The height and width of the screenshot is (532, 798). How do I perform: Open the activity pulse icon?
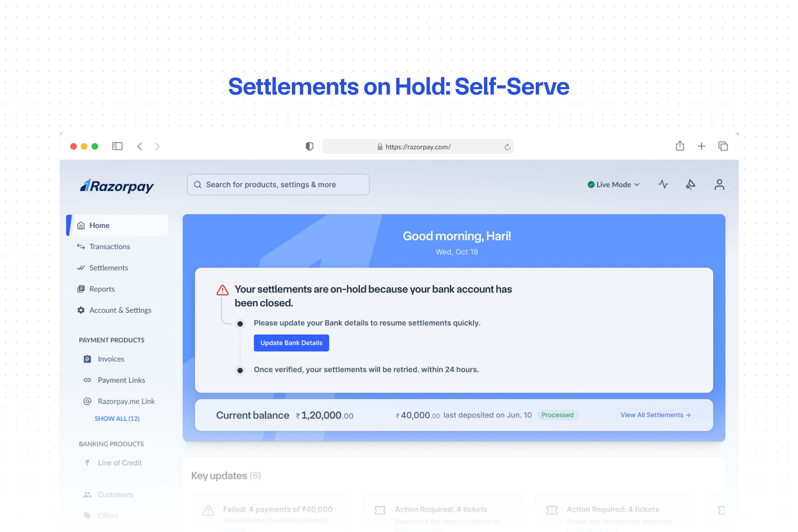click(663, 184)
